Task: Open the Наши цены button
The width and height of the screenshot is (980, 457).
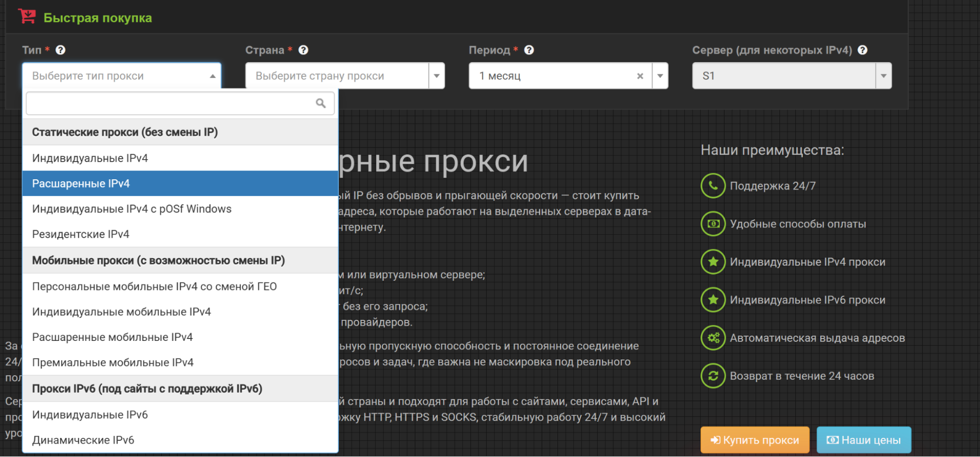Action: (864, 440)
